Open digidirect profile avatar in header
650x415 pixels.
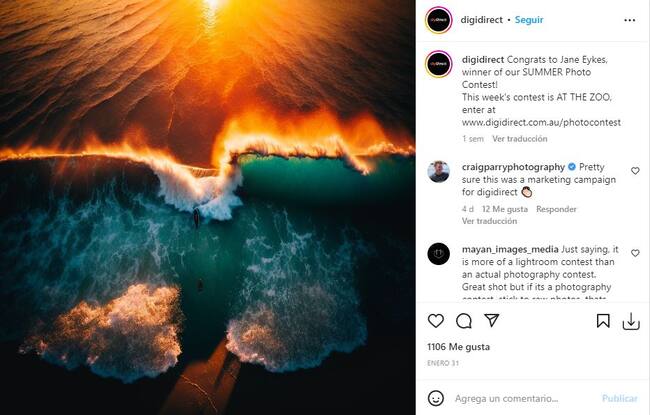[437, 20]
